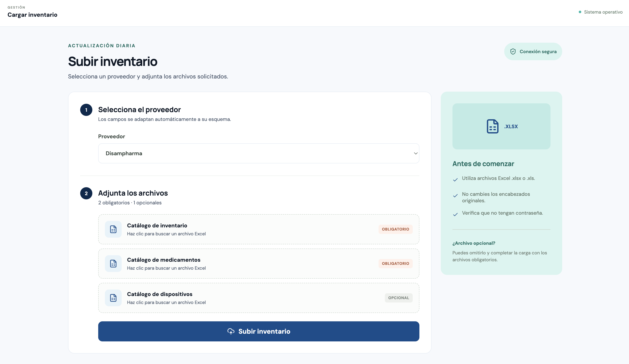The image size is (629, 364).
Task: Click the step 2 number circle
Action: click(86, 194)
